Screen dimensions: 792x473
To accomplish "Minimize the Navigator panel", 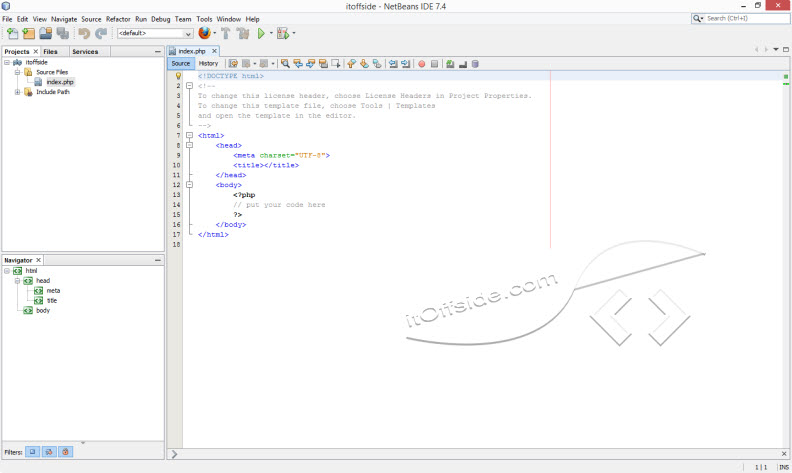I will 158,260.
